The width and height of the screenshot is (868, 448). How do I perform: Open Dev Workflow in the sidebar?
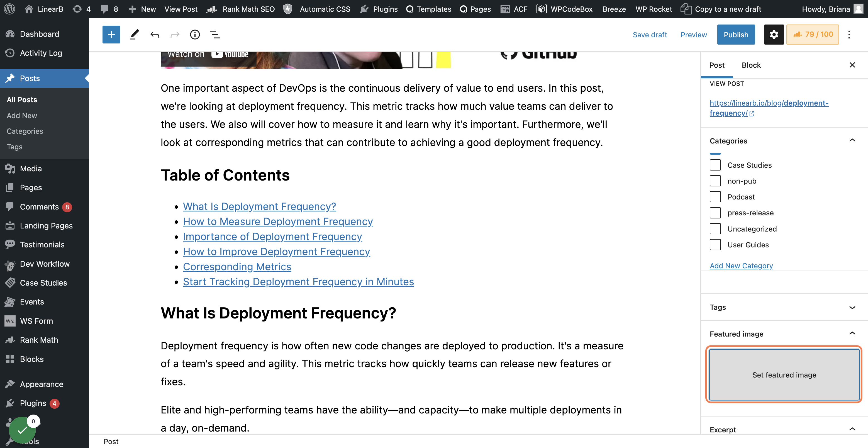(x=45, y=264)
